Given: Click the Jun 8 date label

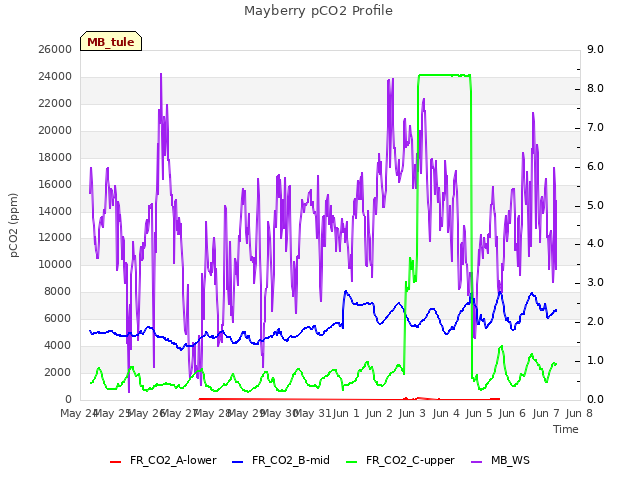Looking at the screenshot, I should [579, 413].
